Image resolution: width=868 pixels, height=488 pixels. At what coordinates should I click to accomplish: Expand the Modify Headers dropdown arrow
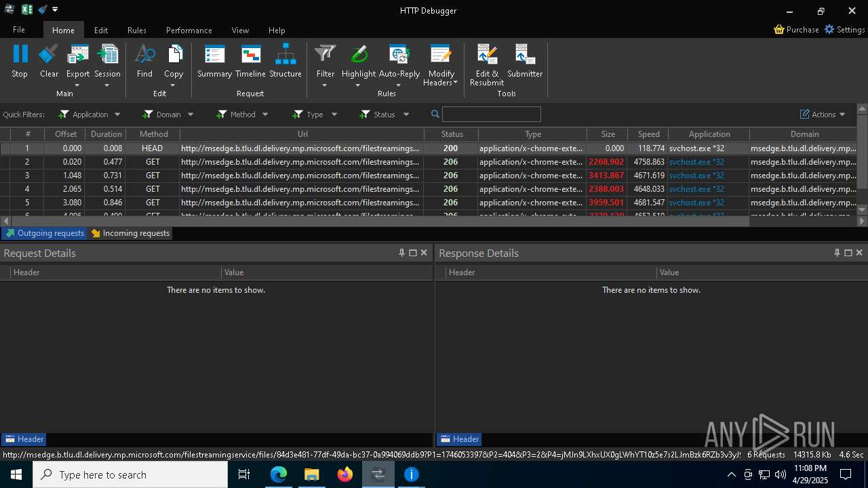(456, 83)
